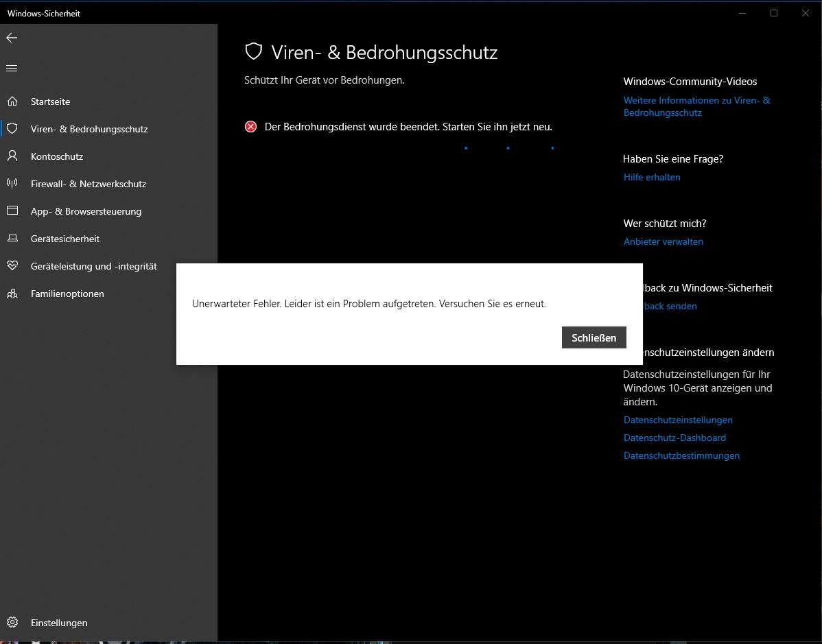Click 'Unerwarteter Fehler' dialog message text

point(369,303)
